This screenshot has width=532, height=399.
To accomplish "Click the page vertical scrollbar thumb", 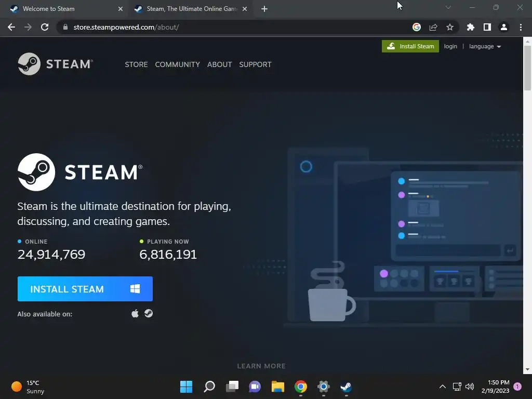I will (527, 68).
